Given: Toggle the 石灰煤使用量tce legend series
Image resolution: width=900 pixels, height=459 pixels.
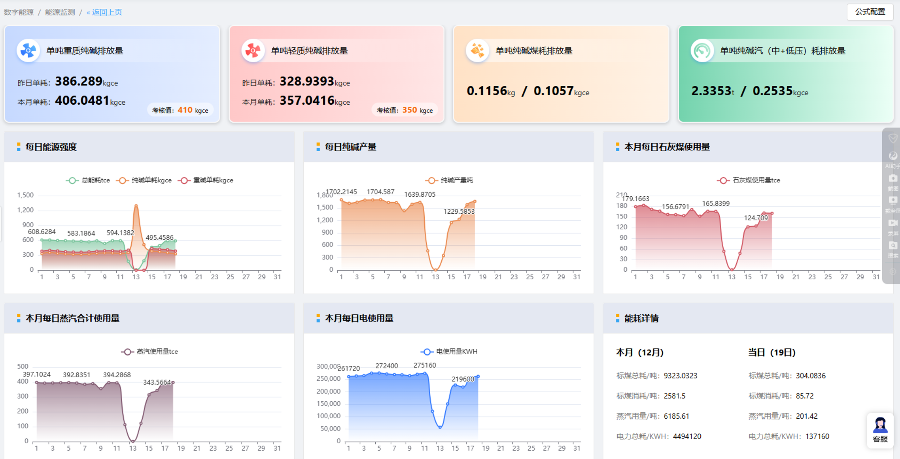Looking at the screenshot, I should (749, 180).
